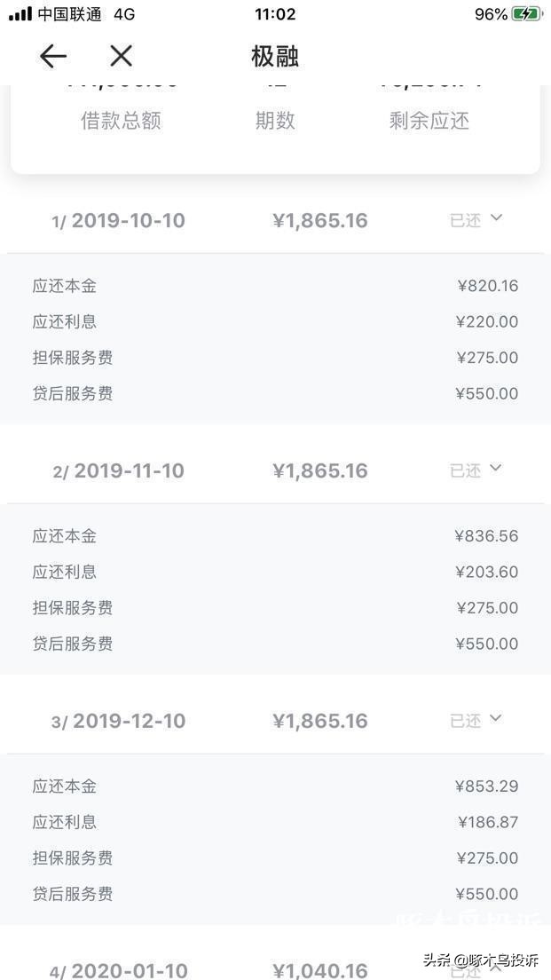The height and width of the screenshot is (980, 551).
Task: Tap the X to close the page
Action: click(121, 56)
